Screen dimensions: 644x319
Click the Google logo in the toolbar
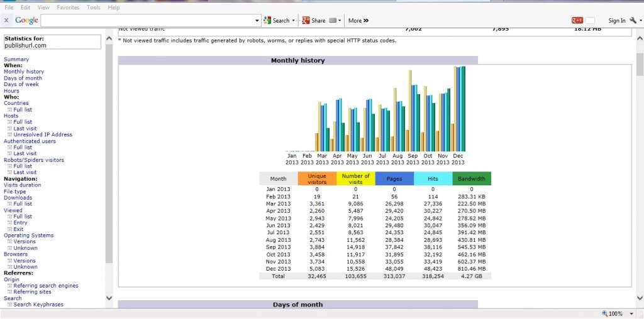pos(26,20)
